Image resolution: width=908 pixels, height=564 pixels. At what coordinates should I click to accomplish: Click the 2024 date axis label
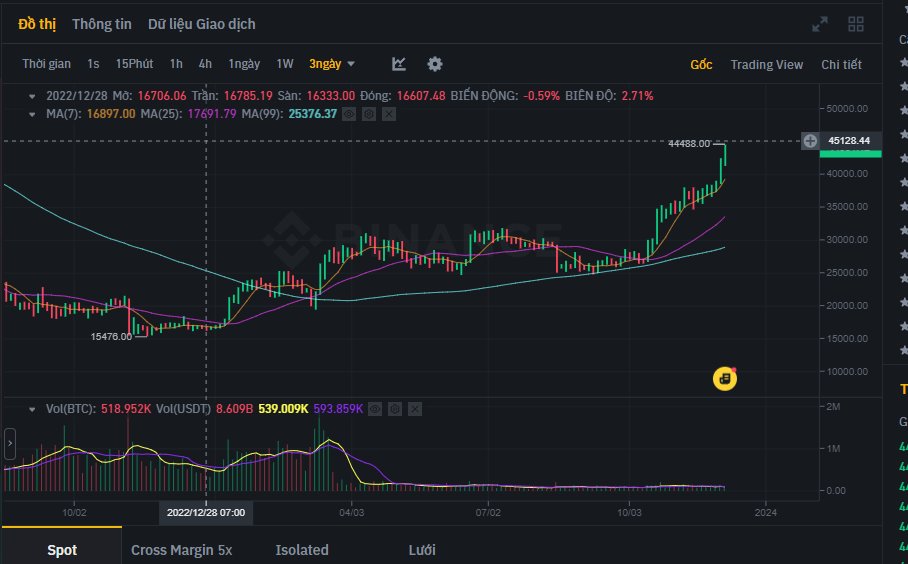[x=766, y=512]
